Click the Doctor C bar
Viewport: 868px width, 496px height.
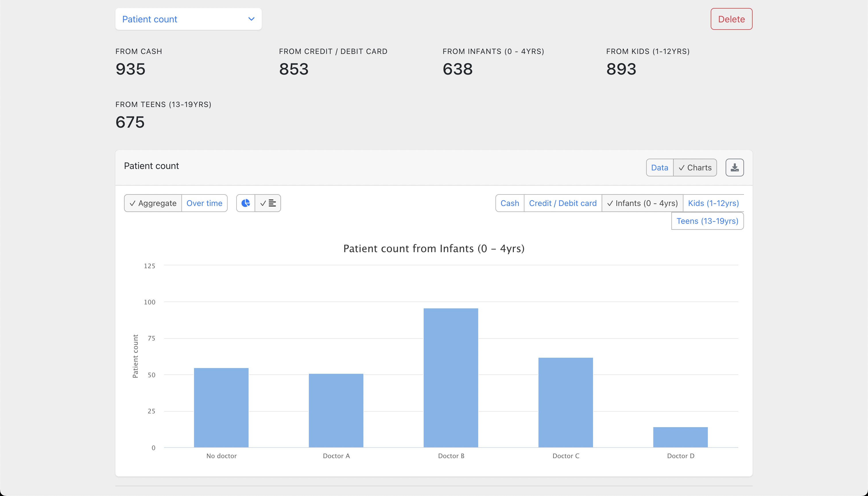[566, 403]
